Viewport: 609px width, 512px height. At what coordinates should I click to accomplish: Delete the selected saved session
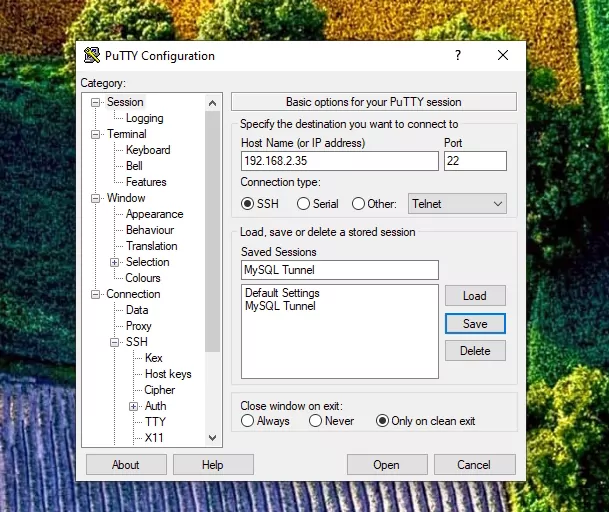475,351
